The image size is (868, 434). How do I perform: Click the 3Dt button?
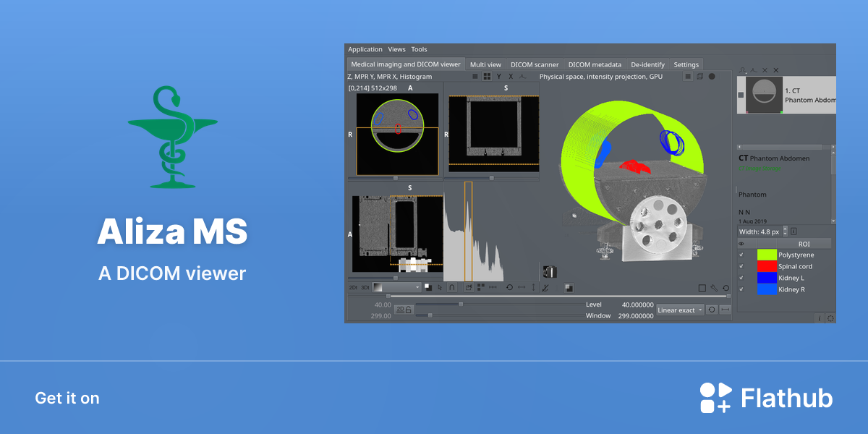[x=365, y=287]
